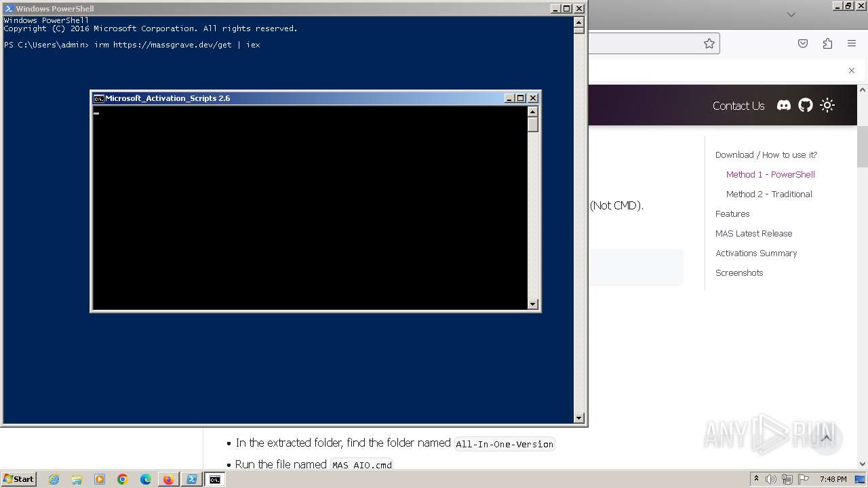Open the PowerShell window system menu icon

pos(9,9)
